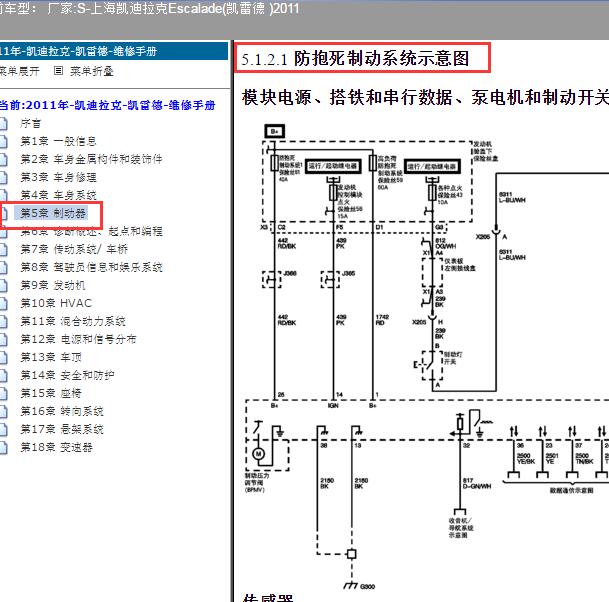Open 第13章 车顶 chapter
The height and width of the screenshot is (602, 609).
(x=51, y=357)
